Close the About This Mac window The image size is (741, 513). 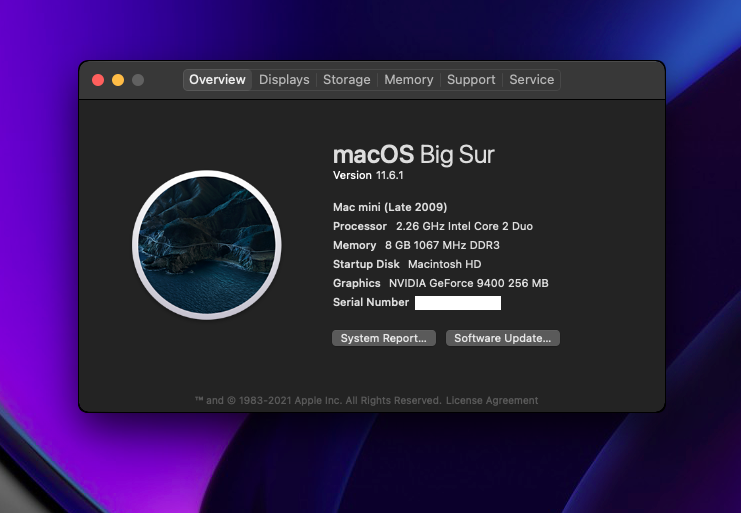click(x=98, y=80)
